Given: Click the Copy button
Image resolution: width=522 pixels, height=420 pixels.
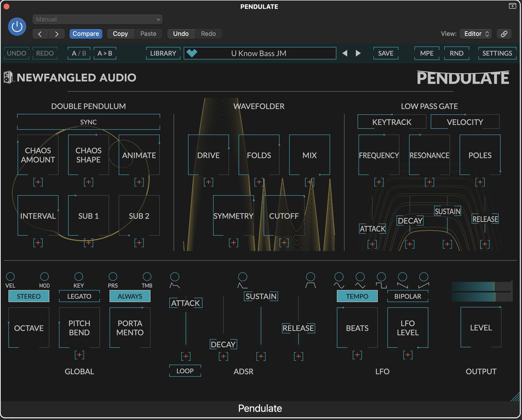Looking at the screenshot, I should [x=120, y=34].
